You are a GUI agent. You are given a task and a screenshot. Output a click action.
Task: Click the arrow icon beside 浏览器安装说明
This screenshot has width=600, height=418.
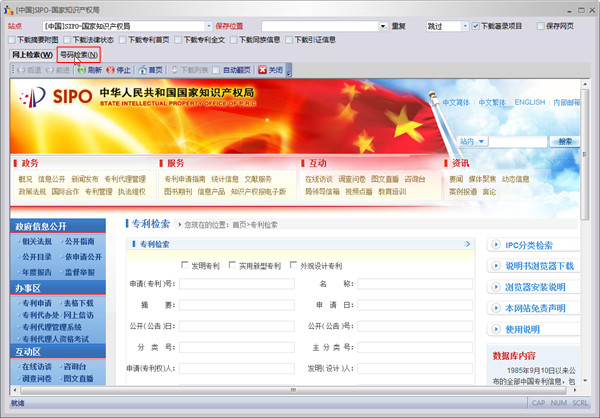click(x=496, y=287)
